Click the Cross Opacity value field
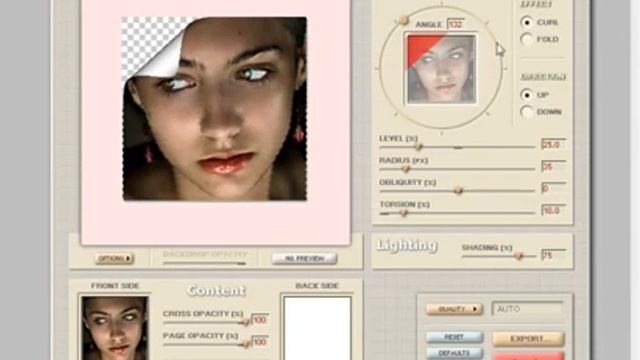This screenshot has width=640, height=360. click(x=260, y=320)
